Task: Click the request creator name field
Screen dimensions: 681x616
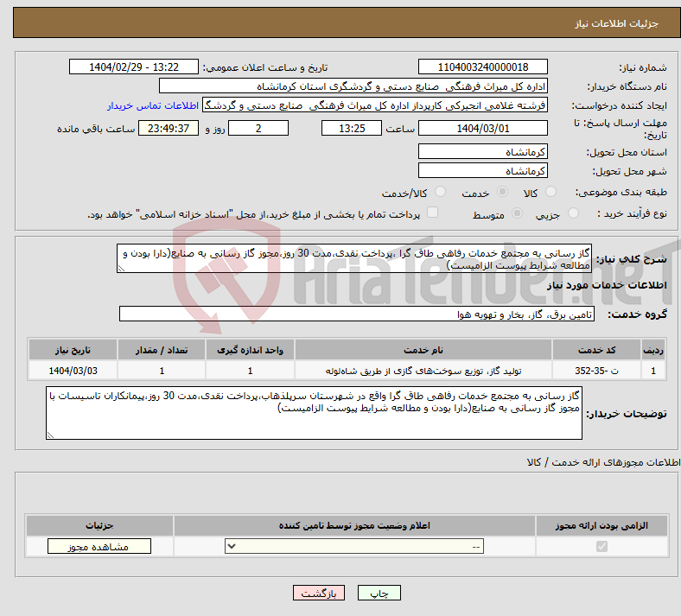Action: click(x=375, y=105)
